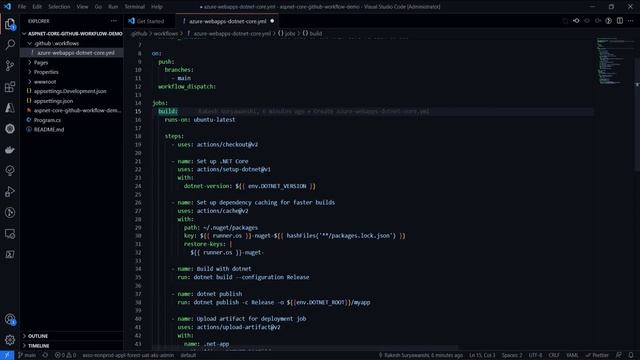Open the Azure view in activity bar
This screenshot has height=360, width=640.
[10, 108]
